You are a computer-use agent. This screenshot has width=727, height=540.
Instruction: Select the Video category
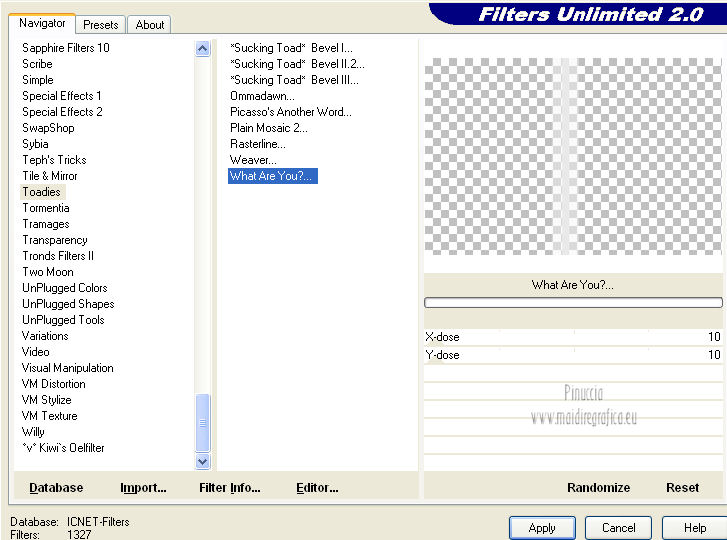[35, 352]
